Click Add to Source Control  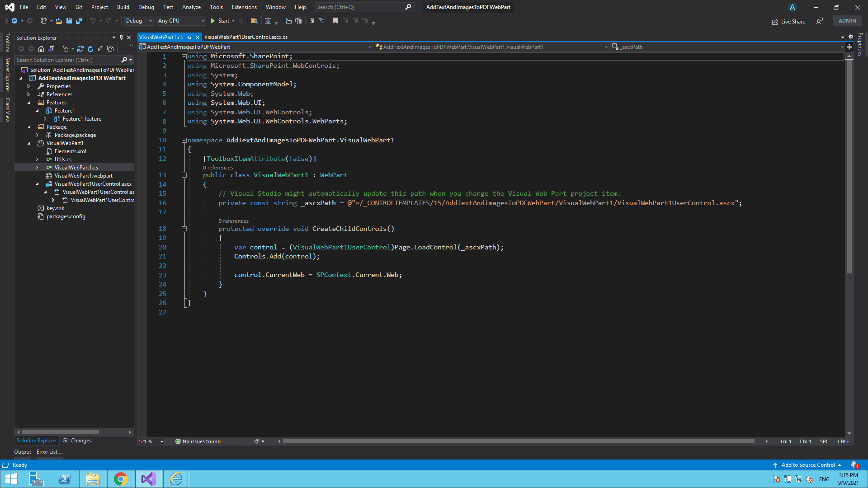pos(808,465)
